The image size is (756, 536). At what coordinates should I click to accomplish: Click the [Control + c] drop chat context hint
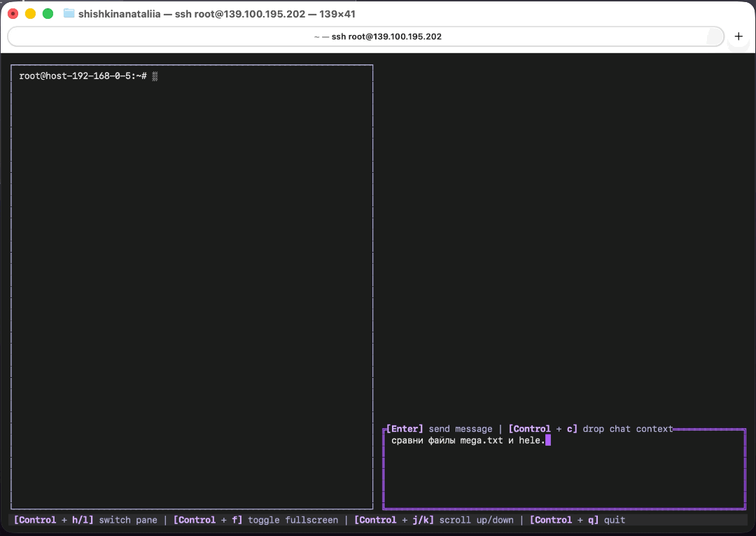[x=591, y=428]
